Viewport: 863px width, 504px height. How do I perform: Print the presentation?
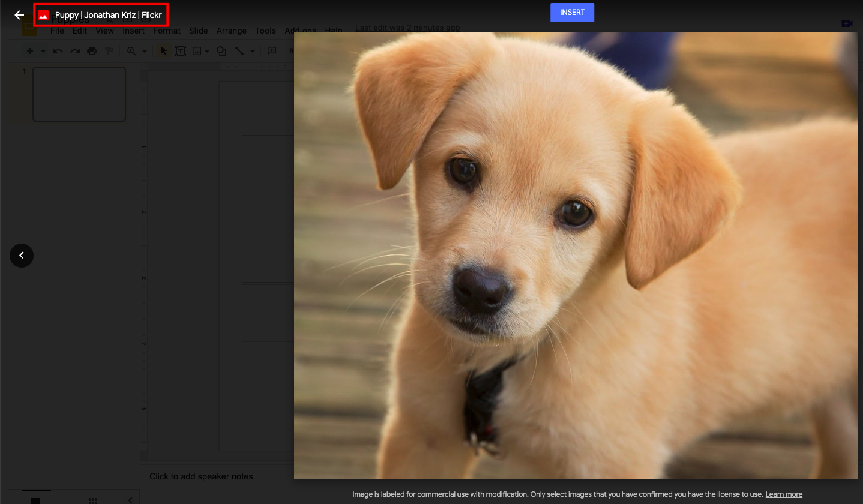pos(92,51)
